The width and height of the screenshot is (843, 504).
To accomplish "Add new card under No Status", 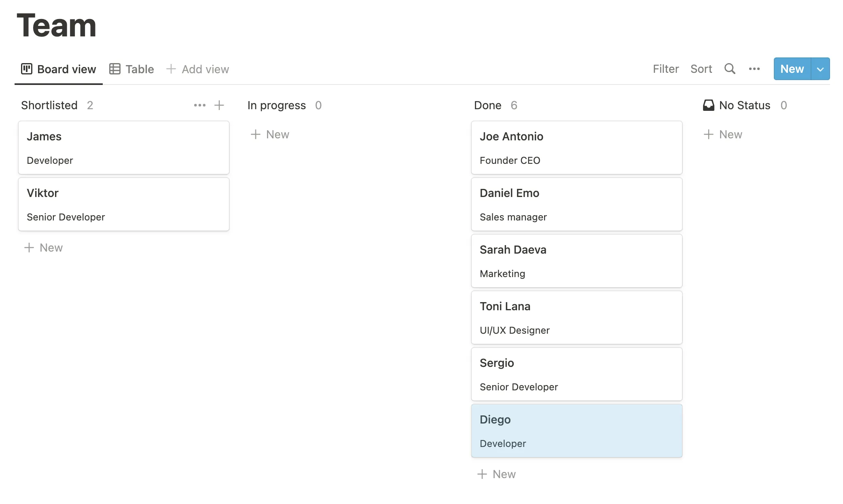I will [723, 134].
